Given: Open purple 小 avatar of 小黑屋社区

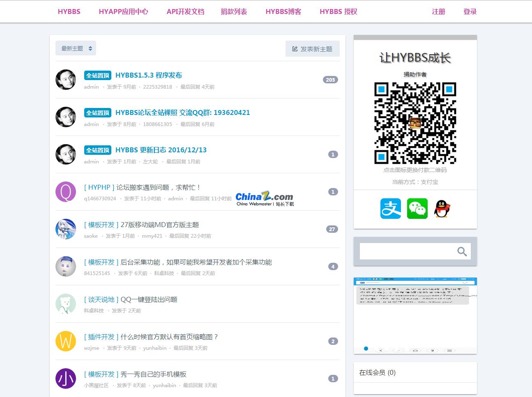Looking at the screenshot, I should coord(66,379).
